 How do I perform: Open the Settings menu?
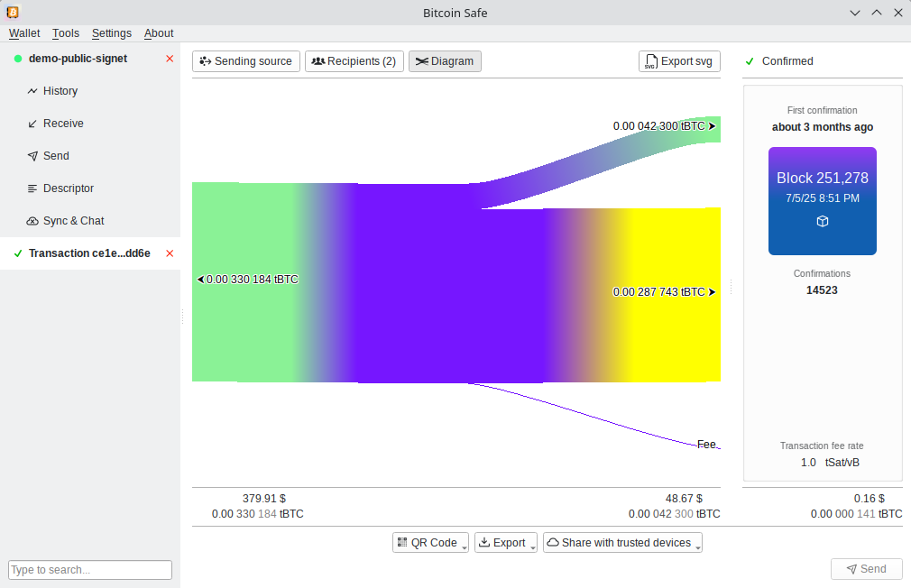(x=112, y=33)
